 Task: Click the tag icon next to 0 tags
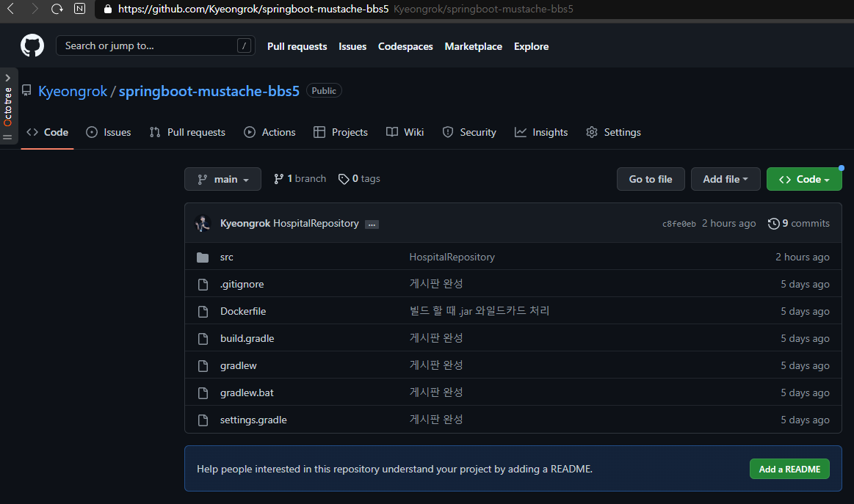point(343,179)
